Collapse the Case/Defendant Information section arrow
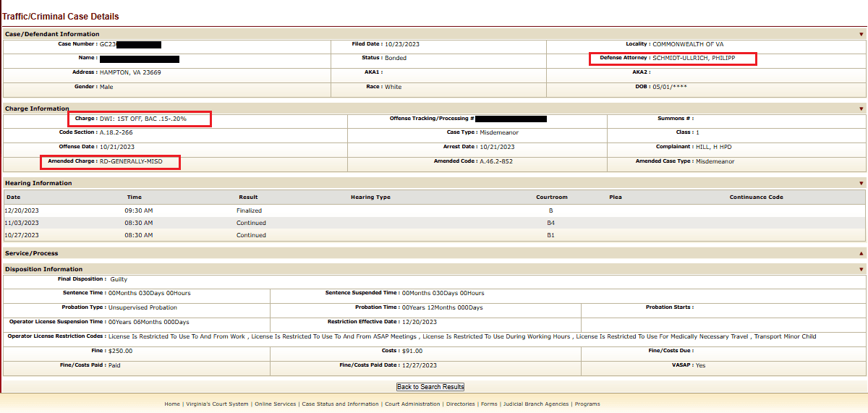 pos(861,34)
